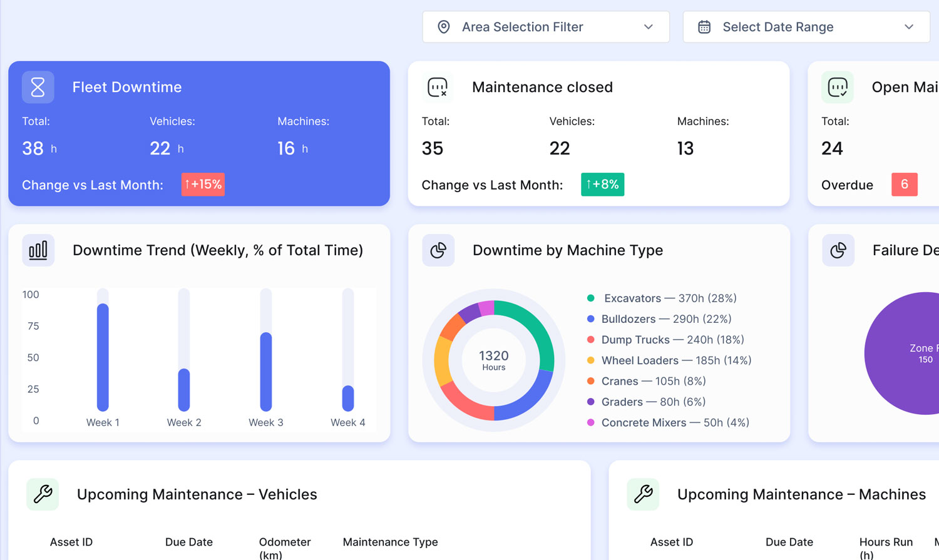The height and width of the screenshot is (560, 939).
Task: Click the Downtime by Machine Type pie icon
Action: [438, 250]
